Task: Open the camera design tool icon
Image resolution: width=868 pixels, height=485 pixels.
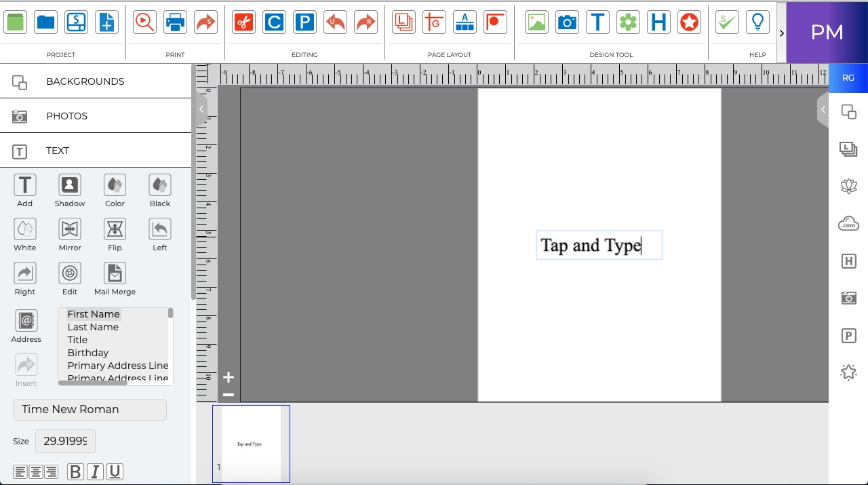Action: 567,22
